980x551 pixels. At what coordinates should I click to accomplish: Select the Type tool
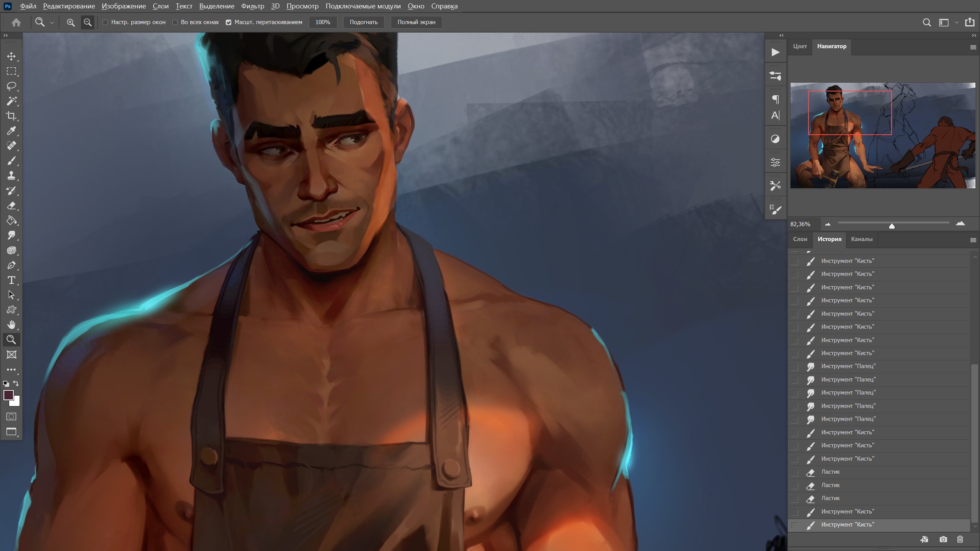point(11,280)
